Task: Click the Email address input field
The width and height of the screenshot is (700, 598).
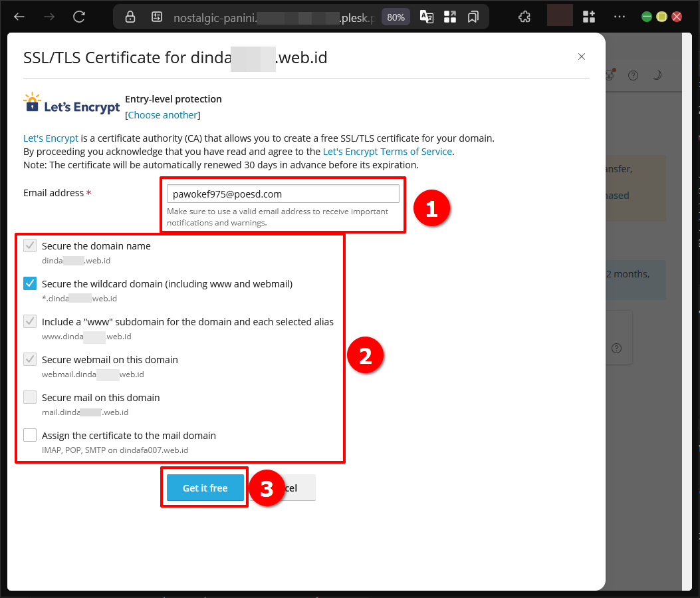Action: 283,194
